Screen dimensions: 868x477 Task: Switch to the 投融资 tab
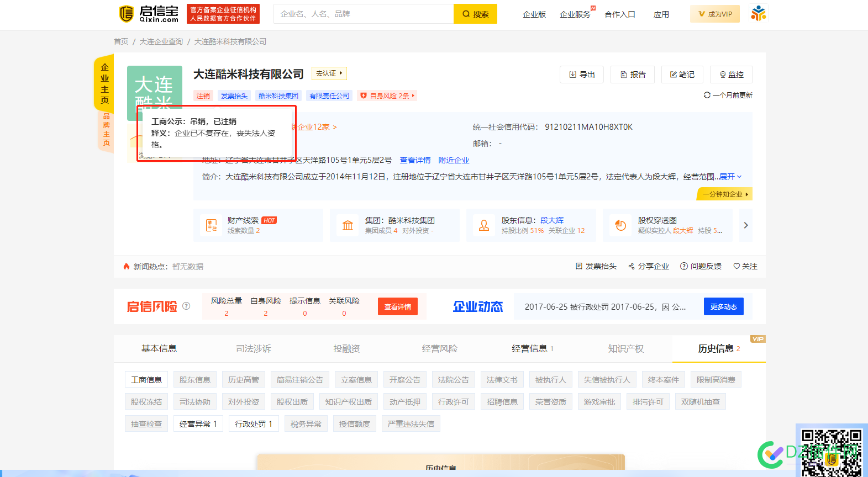click(x=346, y=348)
